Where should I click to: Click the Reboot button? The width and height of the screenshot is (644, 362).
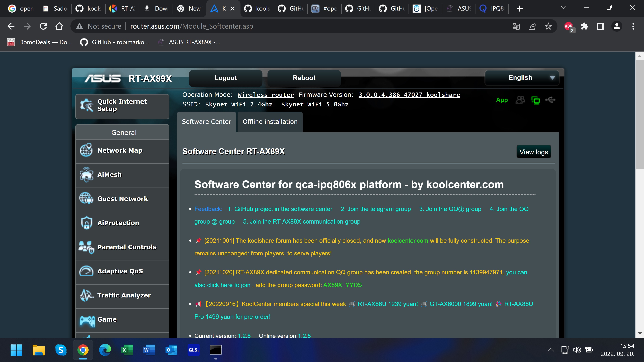pyautogui.click(x=304, y=78)
